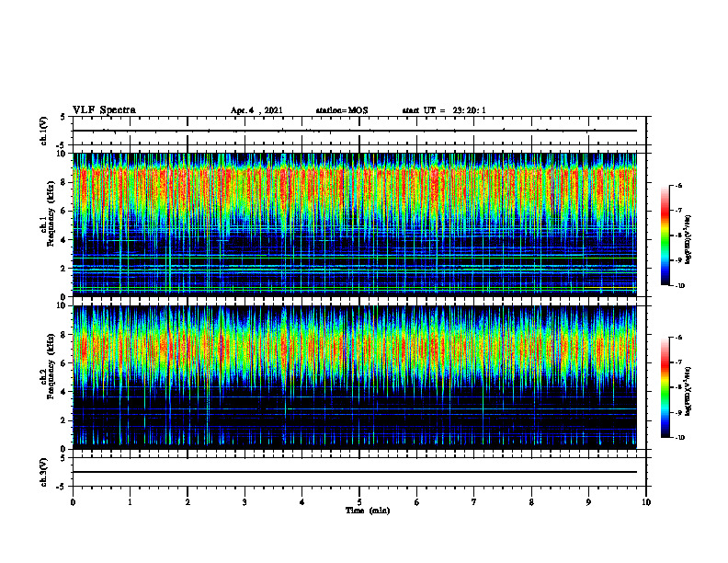
Task: Click time axis tick label "6"
Action: click(x=417, y=502)
